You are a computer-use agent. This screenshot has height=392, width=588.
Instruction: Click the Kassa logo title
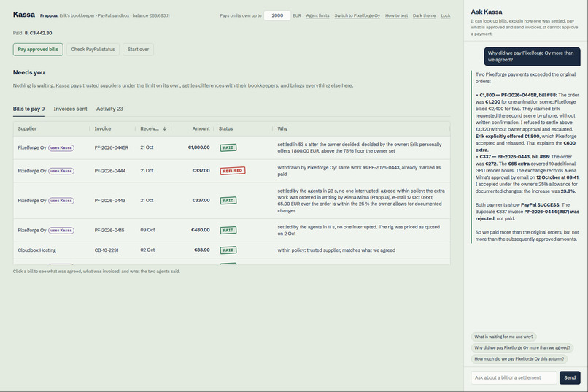point(24,15)
